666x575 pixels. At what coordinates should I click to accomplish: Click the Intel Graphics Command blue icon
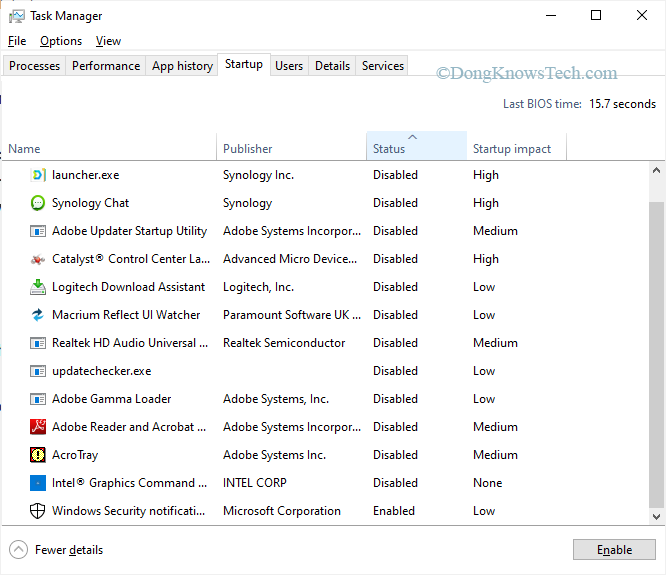(38, 483)
